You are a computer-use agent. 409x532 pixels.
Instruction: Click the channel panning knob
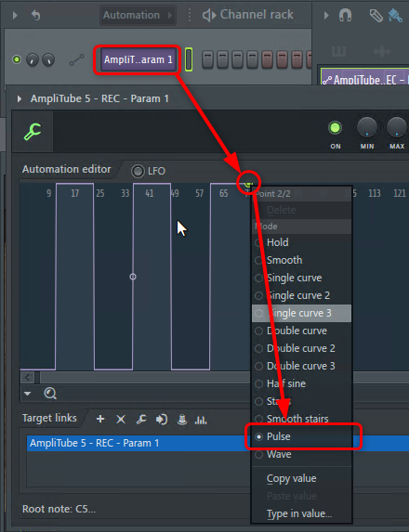click(x=33, y=60)
